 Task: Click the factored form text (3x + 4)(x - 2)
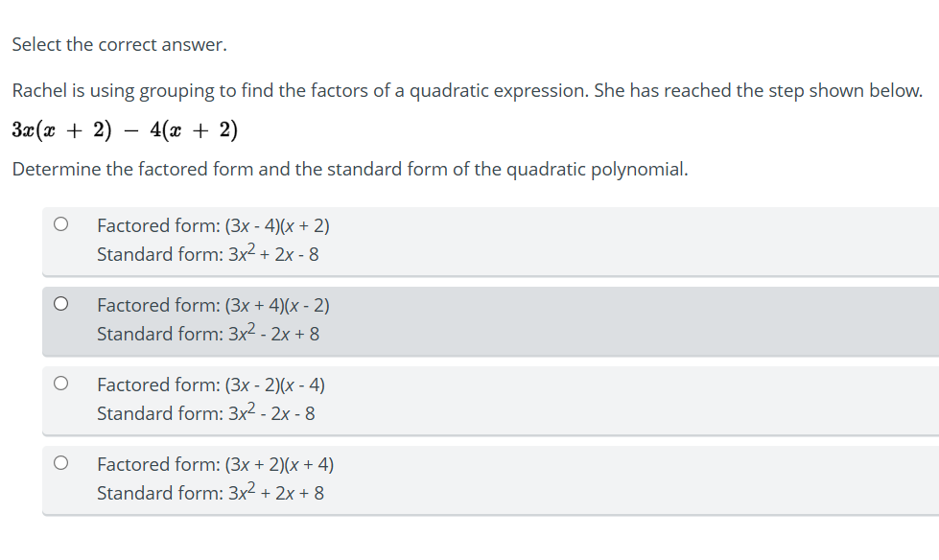[212, 304]
